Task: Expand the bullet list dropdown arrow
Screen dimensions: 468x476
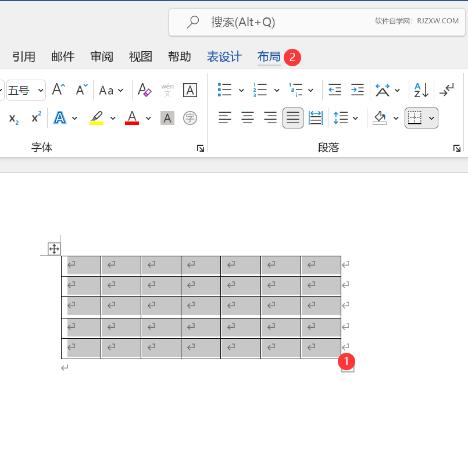Action: tap(241, 90)
